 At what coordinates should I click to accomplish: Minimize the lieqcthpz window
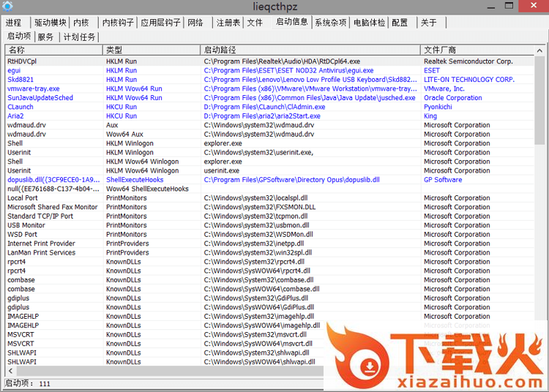491,7
